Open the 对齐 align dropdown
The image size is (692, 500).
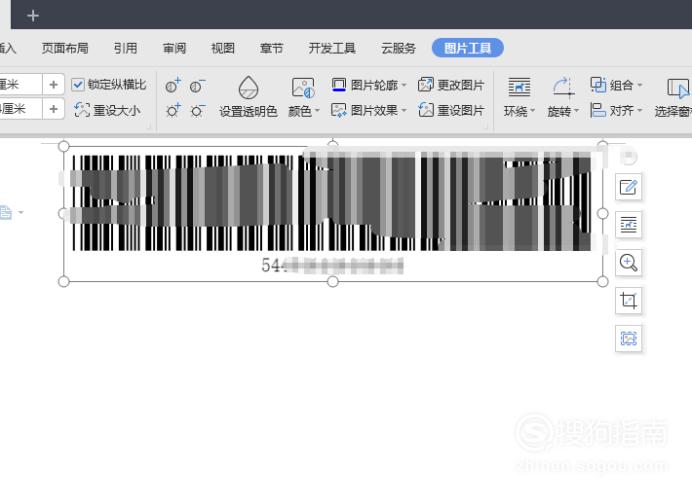pos(616,110)
